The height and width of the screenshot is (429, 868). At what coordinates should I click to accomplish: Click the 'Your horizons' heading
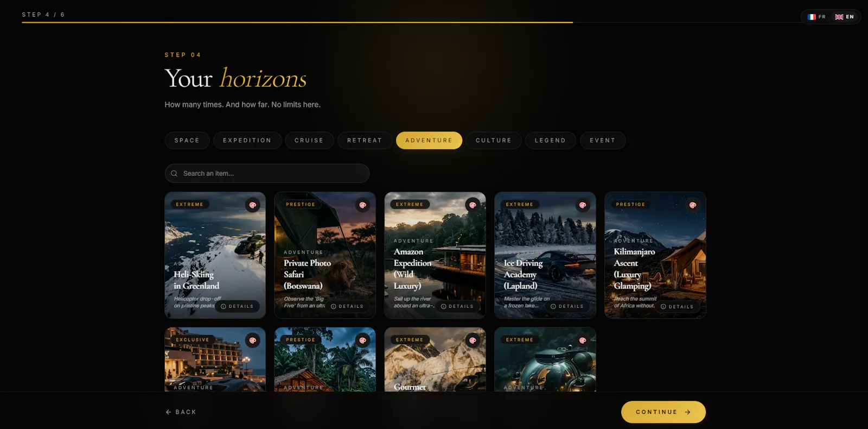point(235,79)
